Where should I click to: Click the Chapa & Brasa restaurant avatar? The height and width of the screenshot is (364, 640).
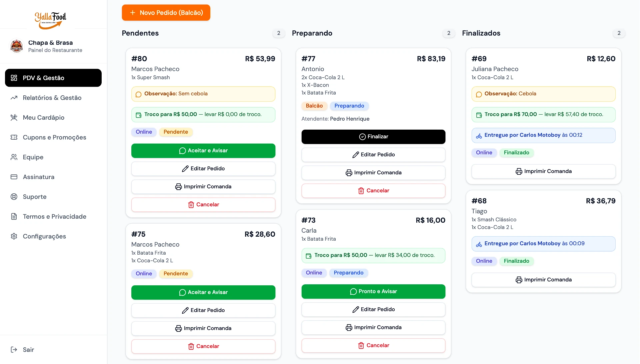[x=17, y=46]
